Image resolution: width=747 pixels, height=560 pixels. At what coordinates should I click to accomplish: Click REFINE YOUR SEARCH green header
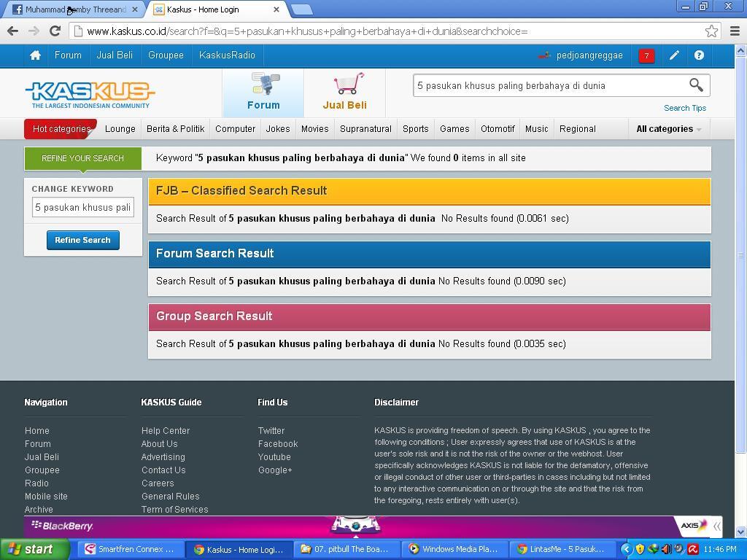[83, 158]
